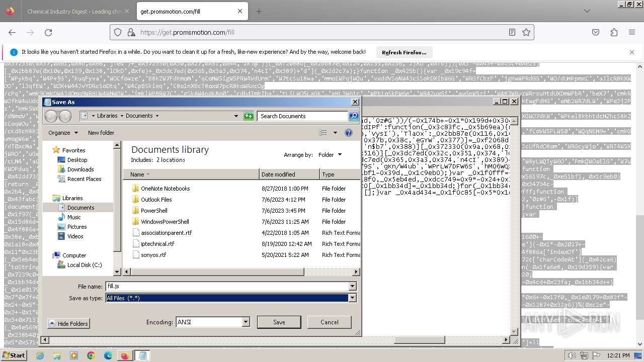Open Internet Explorer from the taskbar
This screenshot has width=644, height=362.
coord(40,355)
